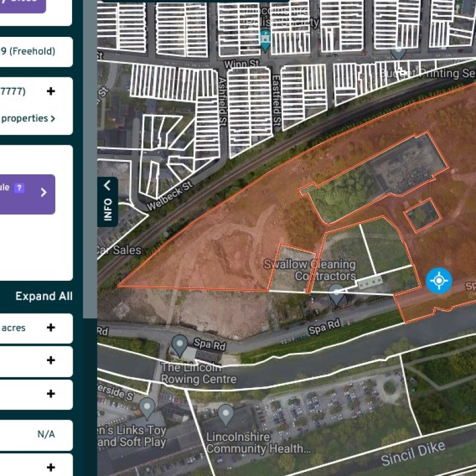The image size is (476, 476).
Task: Click the white arrow on the purple button
Action: tap(43, 192)
